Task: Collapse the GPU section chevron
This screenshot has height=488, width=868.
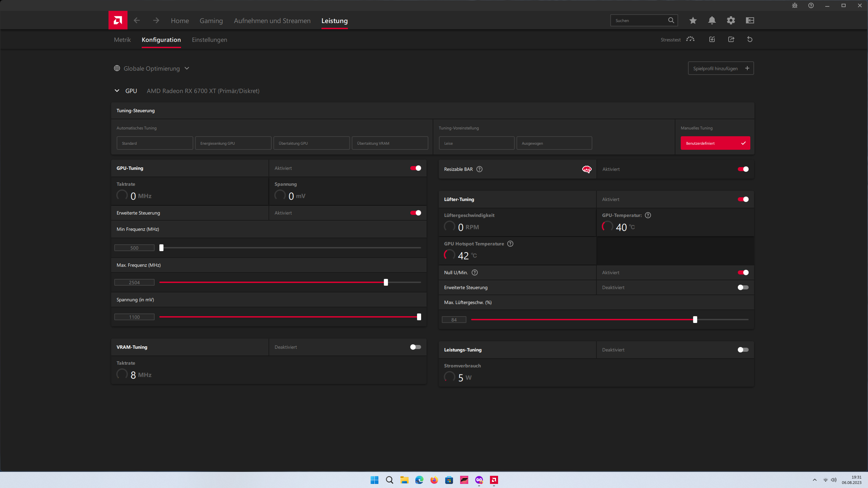Action: tap(117, 90)
